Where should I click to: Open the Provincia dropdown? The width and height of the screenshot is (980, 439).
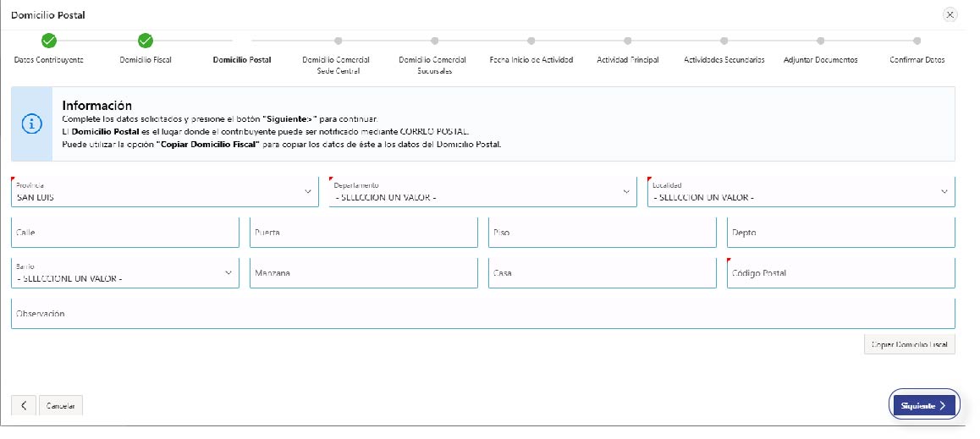coord(164,192)
